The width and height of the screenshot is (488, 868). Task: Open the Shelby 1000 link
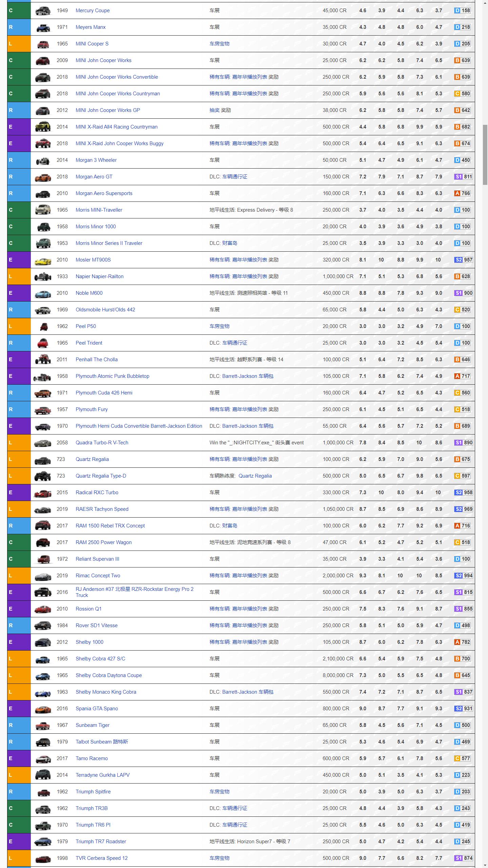(89, 642)
